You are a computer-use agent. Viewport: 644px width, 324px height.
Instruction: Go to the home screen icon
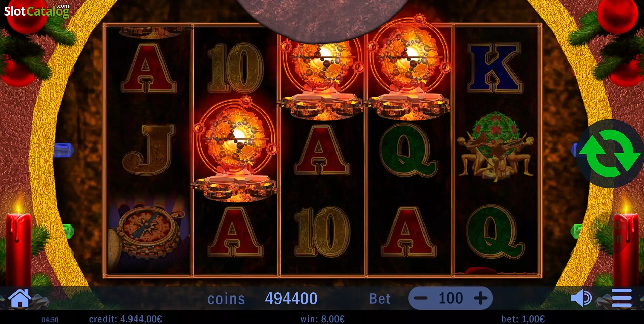click(20, 298)
